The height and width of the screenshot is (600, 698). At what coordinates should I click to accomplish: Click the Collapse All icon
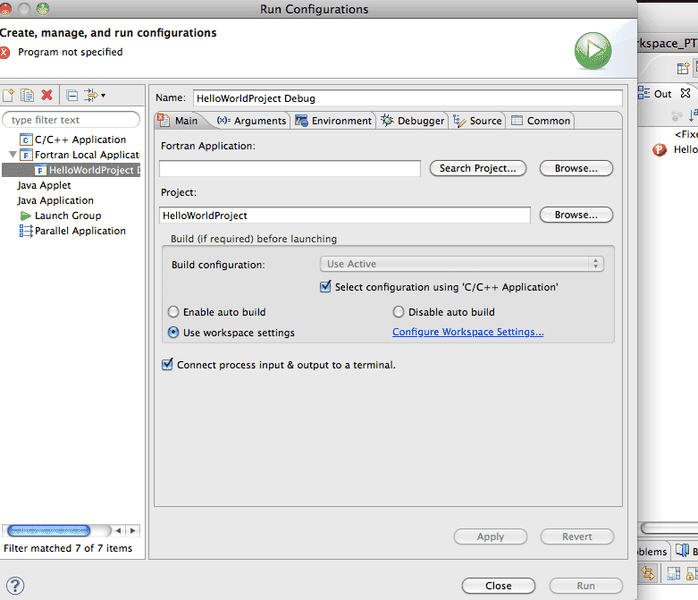click(72, 95)
